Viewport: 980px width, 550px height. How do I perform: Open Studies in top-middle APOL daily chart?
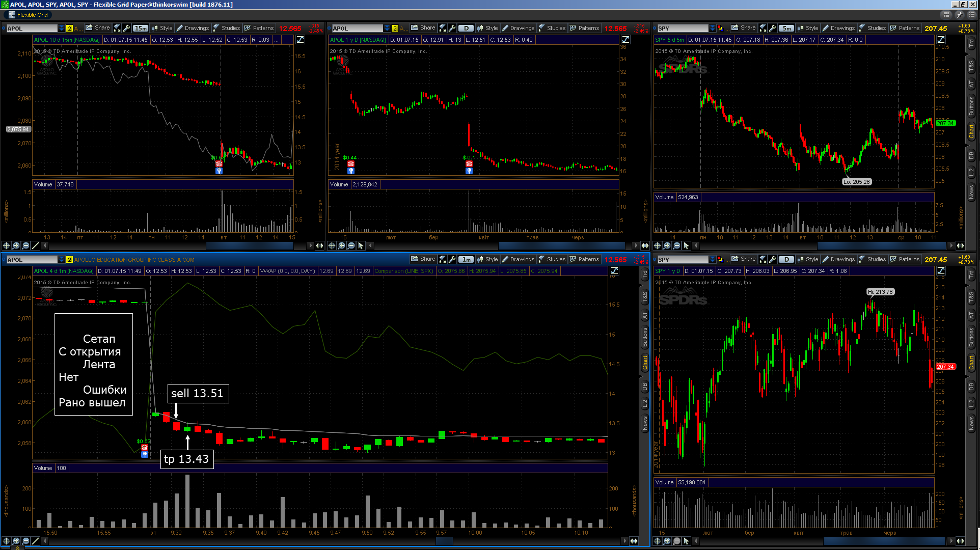552,28
